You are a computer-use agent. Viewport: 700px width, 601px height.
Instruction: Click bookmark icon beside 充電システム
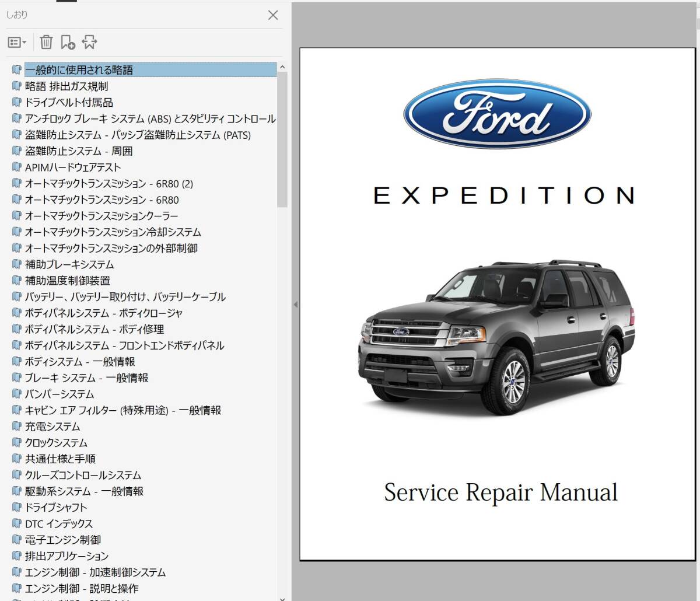(x=16, y=427)
